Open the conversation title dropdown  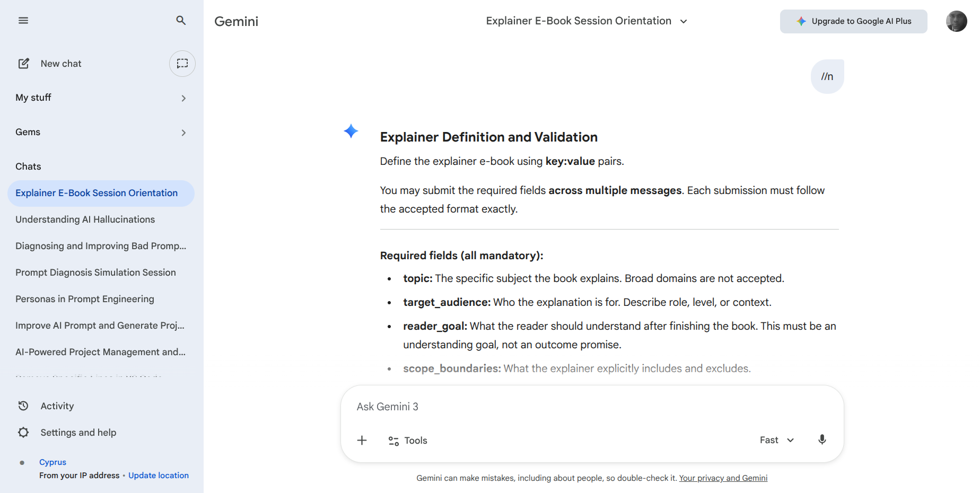[x=684, y=21]
